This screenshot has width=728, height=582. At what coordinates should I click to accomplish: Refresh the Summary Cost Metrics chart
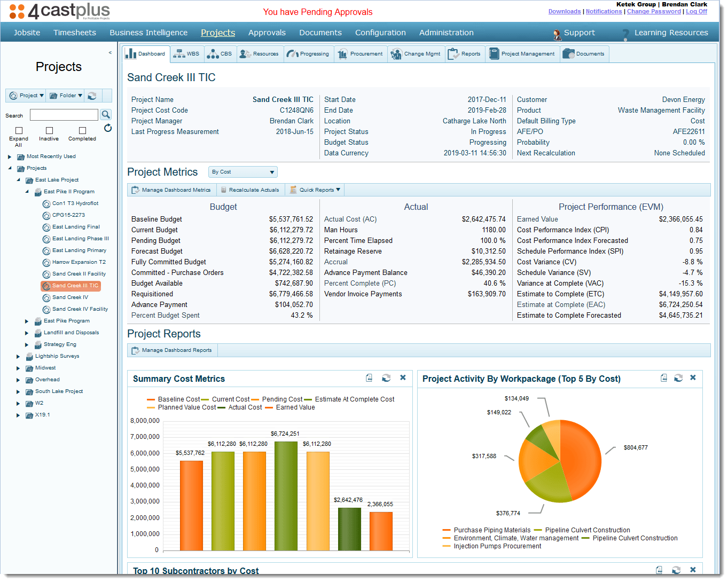(x=386, y=378)
